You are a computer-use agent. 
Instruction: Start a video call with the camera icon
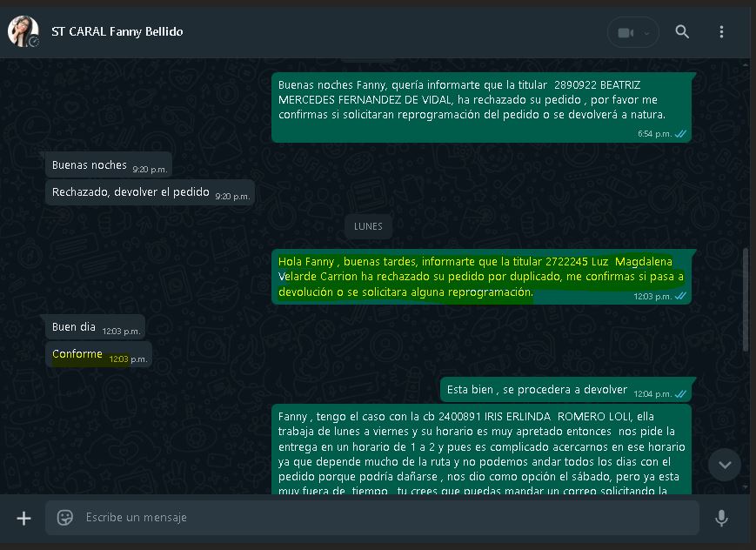click(626, 32)
